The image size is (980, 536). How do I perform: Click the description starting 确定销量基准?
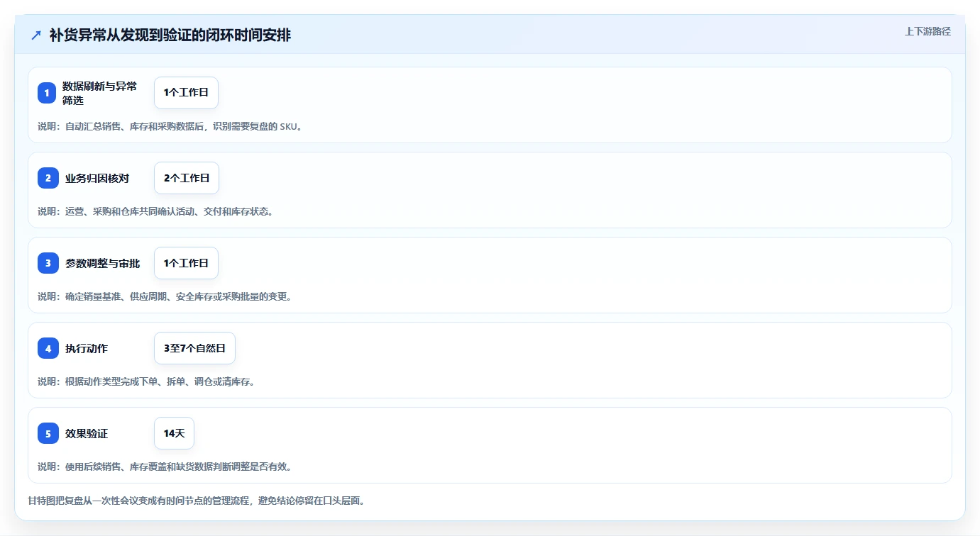(165, 296)
